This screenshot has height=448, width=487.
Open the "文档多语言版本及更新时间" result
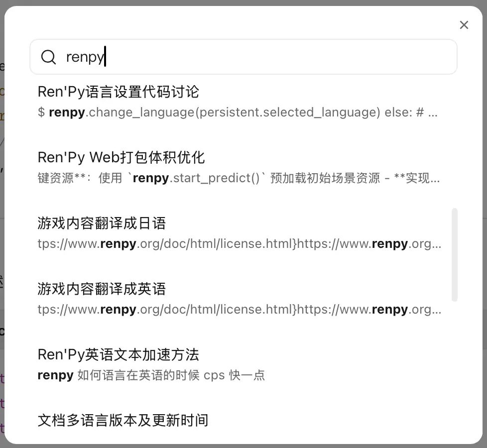pos(122,420)
